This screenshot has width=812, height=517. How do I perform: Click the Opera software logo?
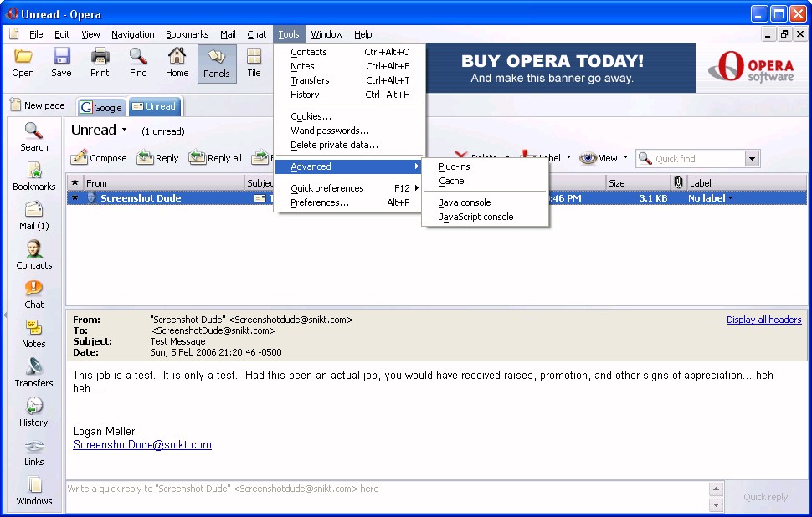click(751, 67)
